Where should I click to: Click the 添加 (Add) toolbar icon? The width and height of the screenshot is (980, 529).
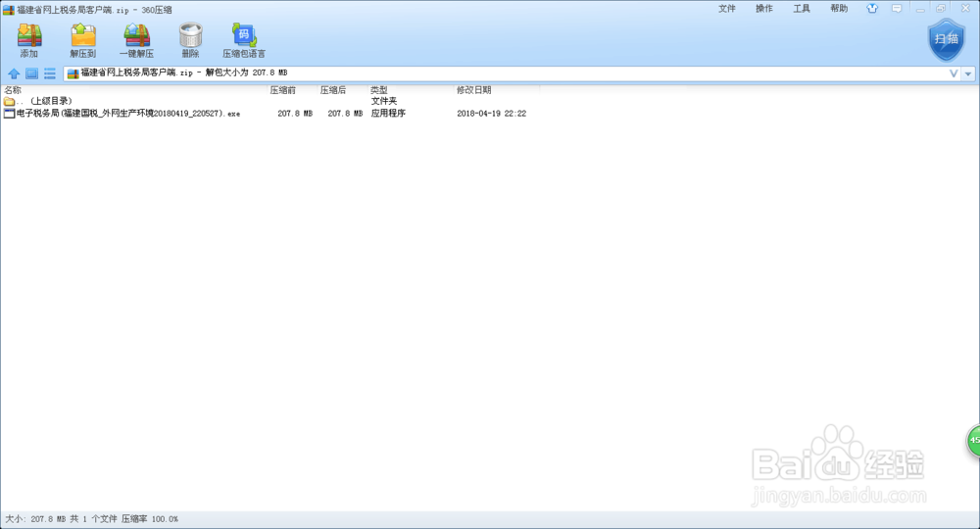coord(29,35)
